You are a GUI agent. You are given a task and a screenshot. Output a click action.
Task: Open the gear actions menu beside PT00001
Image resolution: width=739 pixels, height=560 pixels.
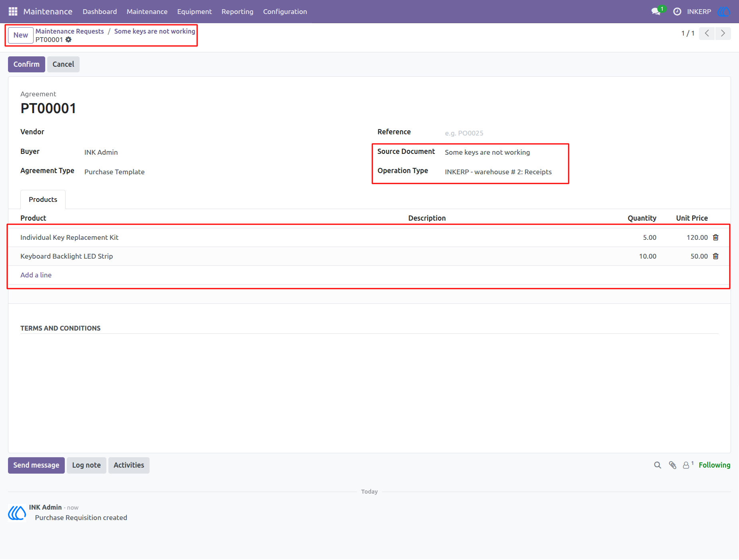click(68, 40)
